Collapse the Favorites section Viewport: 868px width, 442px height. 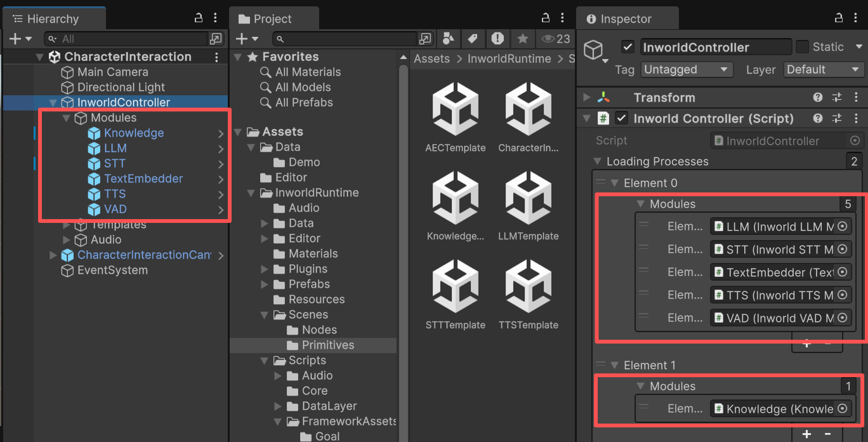238,57
